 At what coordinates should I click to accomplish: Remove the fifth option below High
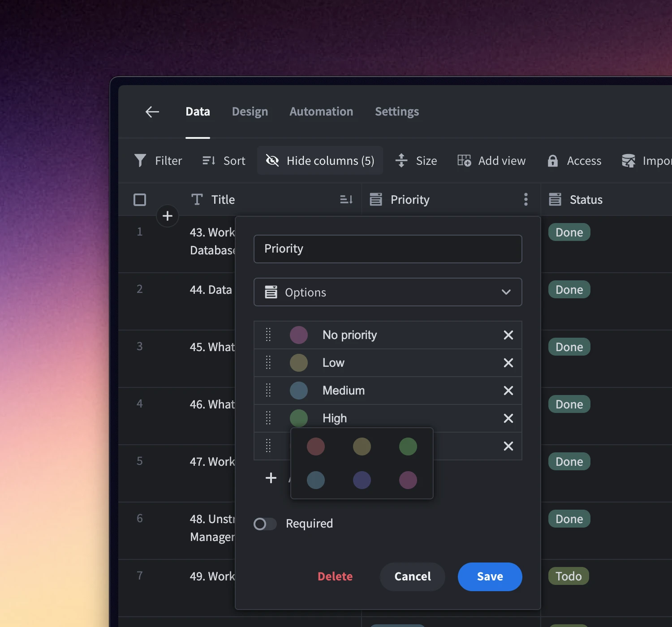[508, 446]
